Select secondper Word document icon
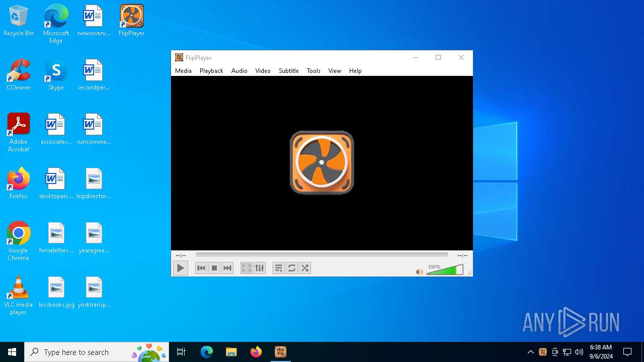The height and width of the screenshot is (362, 644). pyautogui.click(x=94, y=75)
